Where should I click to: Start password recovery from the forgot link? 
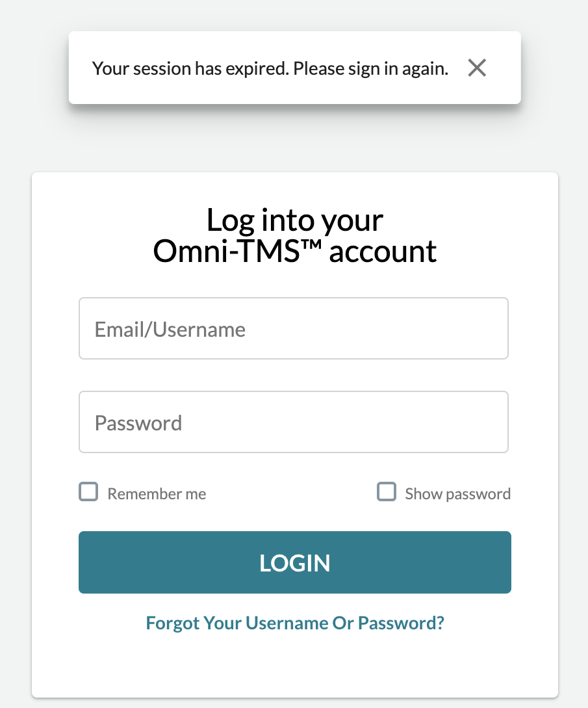point(294,622)
